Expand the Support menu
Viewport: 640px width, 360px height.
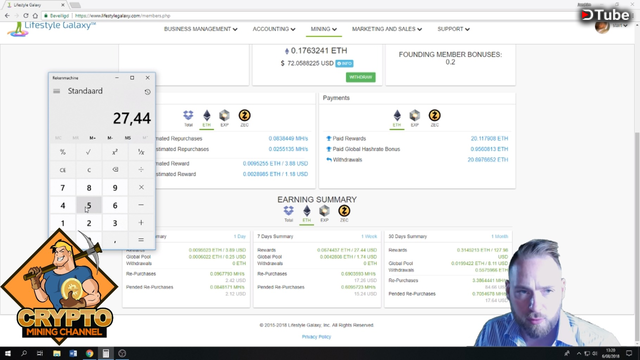pyautogui.click(x=453, y=29)
